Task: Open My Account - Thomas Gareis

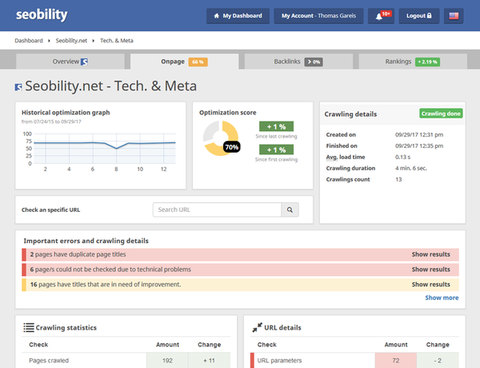Action: [x=319, y=16]
